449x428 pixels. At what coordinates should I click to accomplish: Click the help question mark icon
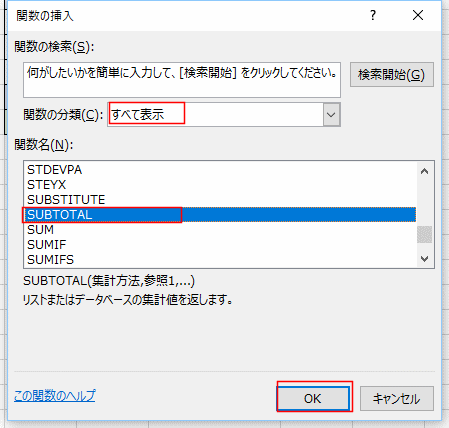(x=373, y=15)
